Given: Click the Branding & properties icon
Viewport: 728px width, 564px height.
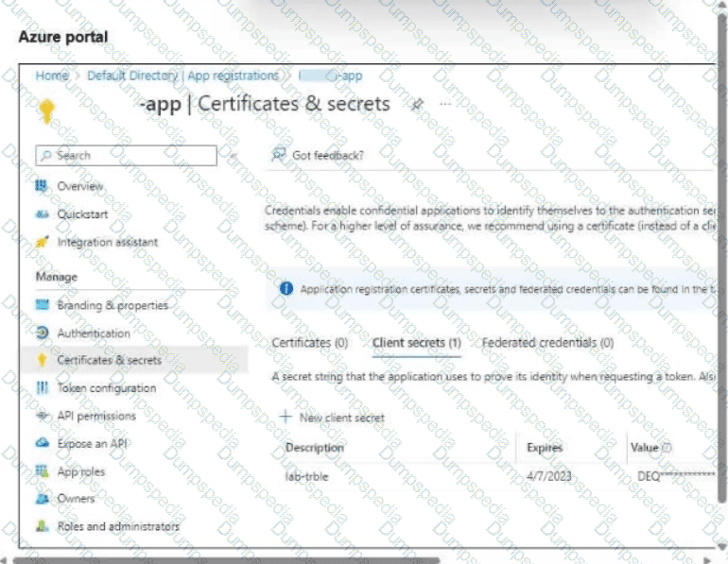Looking at the screenshot, I should click(x=42, y=305).
